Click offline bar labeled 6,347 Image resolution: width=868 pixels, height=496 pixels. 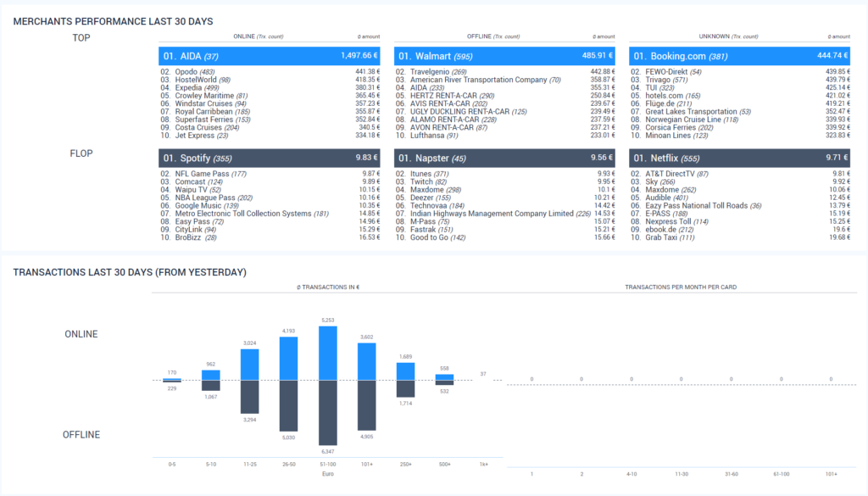[x=328, y=413]
